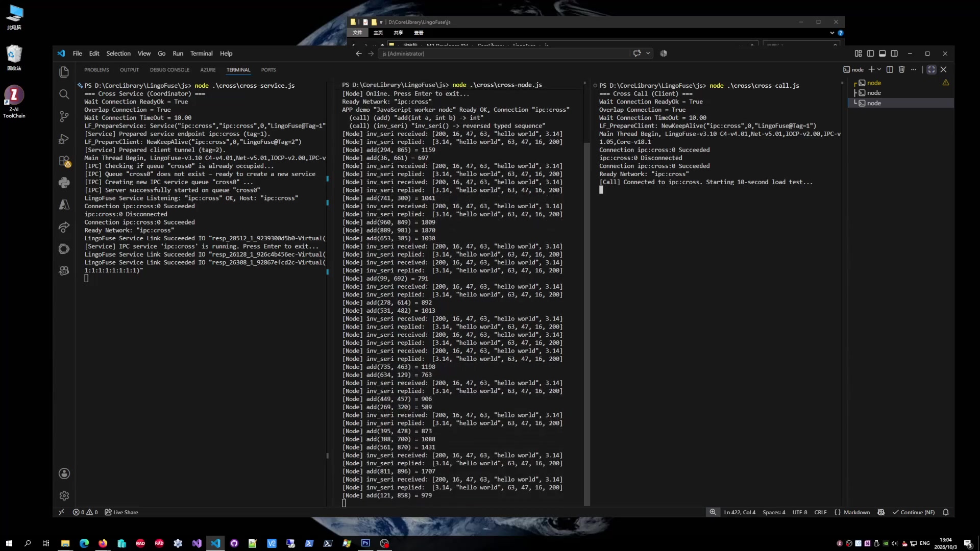Open Customize Layout icon in title bar
The height and width of the screenshot is (551, 980).
858,54
